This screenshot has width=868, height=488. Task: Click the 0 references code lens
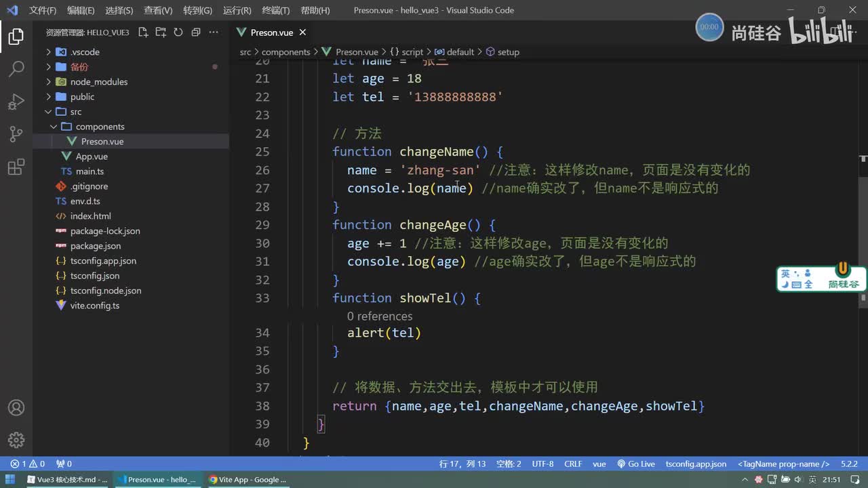(380, 317)
